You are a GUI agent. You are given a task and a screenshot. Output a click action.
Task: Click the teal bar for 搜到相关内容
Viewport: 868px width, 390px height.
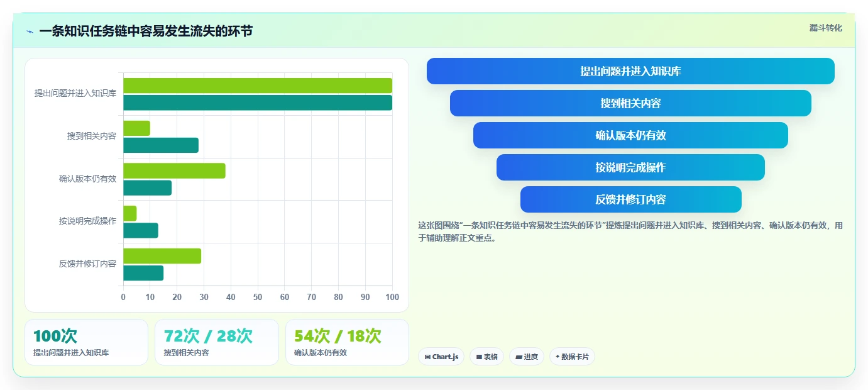click(x=161, y=145)
